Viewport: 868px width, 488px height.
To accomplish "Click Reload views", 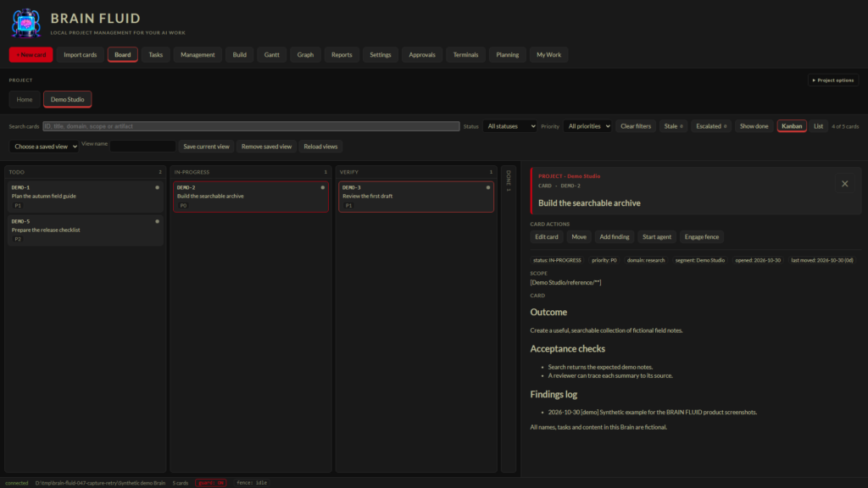I will click(x=320, y=147).
